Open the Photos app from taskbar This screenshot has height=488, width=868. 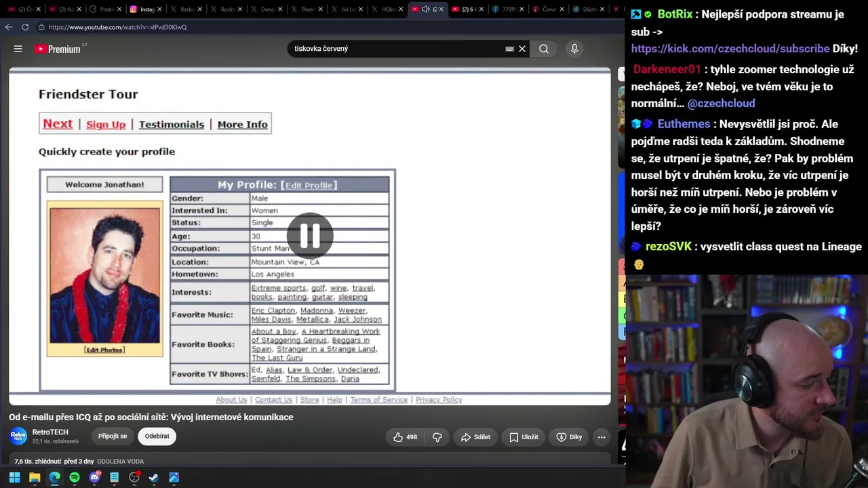174,477
